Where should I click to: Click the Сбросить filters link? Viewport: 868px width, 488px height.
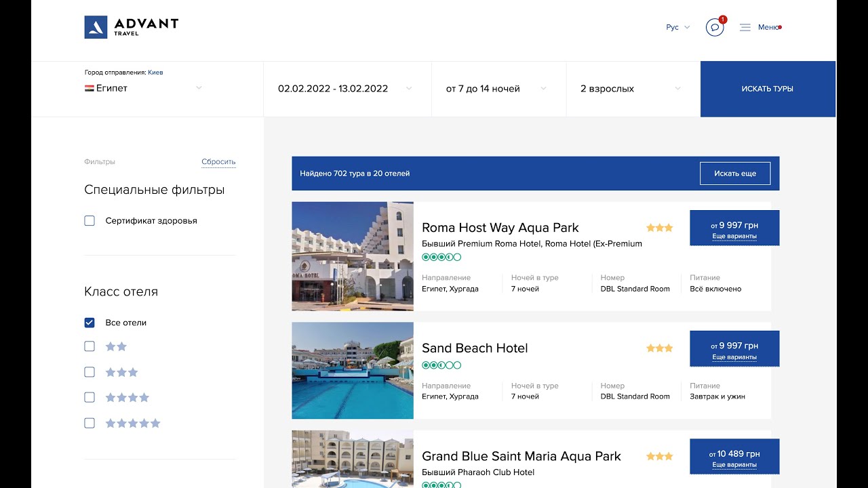pyautogui.click(x=218, y=162)
